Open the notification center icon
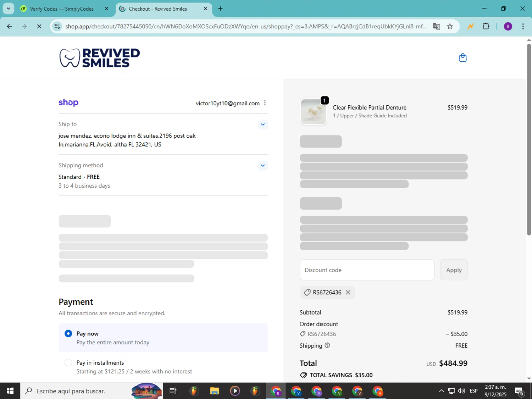The image size is (532, 399). pyautogui.click(x=520, y=391)
